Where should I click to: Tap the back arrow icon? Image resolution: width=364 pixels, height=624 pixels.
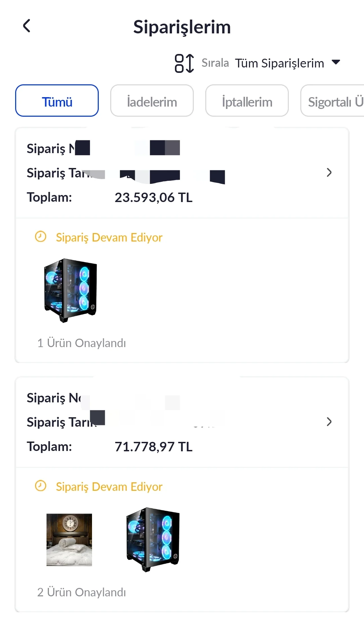[x=27, y=26]
